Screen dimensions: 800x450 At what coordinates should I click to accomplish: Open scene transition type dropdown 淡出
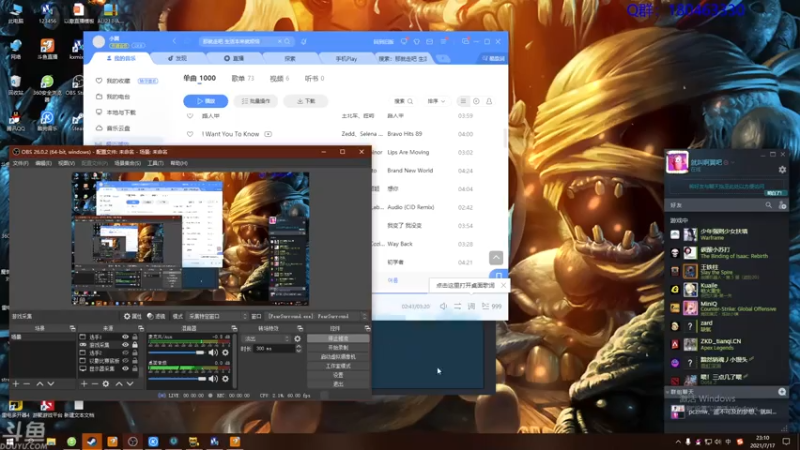click(266, 339)
